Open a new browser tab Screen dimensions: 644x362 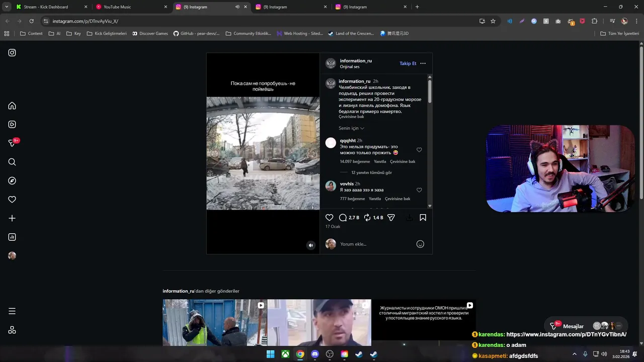click(x=417, y=7)
